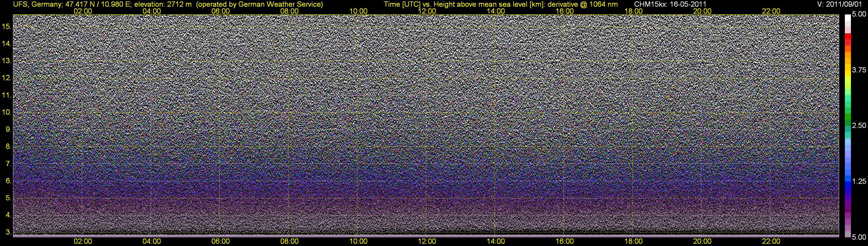Click the 02:00 label on the top time axis
The width and height of the screenshot is (868, 246).
[x=82, y=11]
